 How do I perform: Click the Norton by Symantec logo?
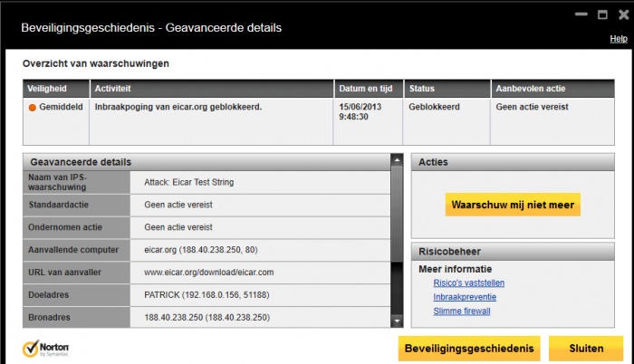[45, 349]
